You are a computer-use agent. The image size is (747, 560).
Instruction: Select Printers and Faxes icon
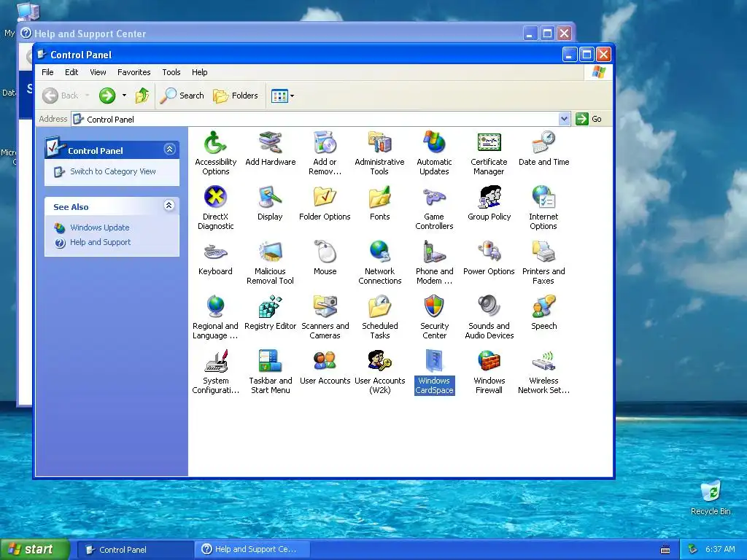pyautogui.click(x=543, y=252)
